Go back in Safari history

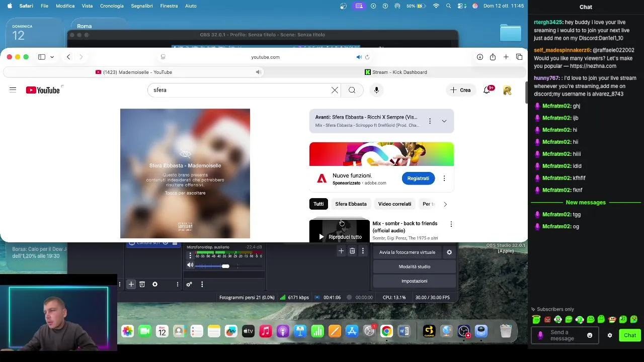click(x=68, y=57)
